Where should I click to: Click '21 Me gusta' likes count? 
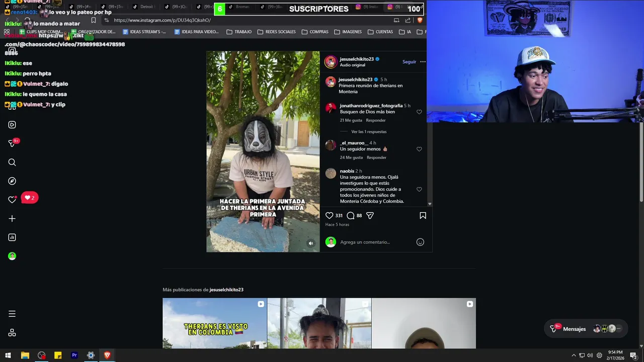coord(351,120)
